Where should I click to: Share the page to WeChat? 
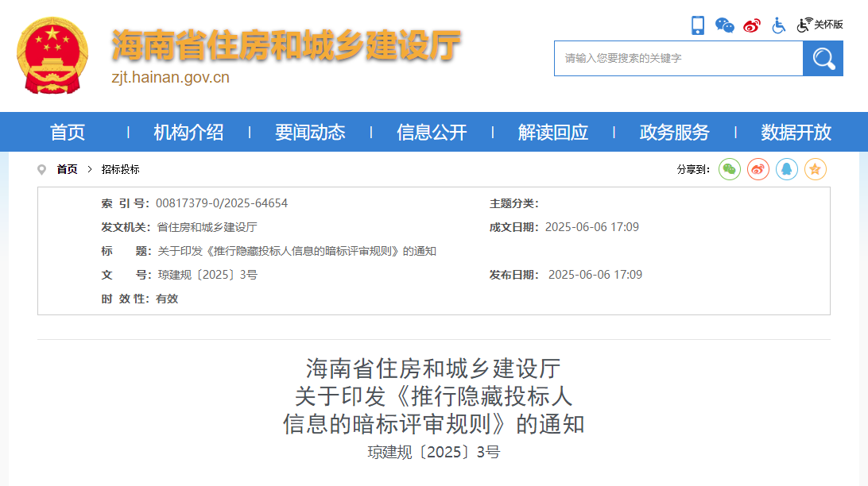click(x=729, y=169)
